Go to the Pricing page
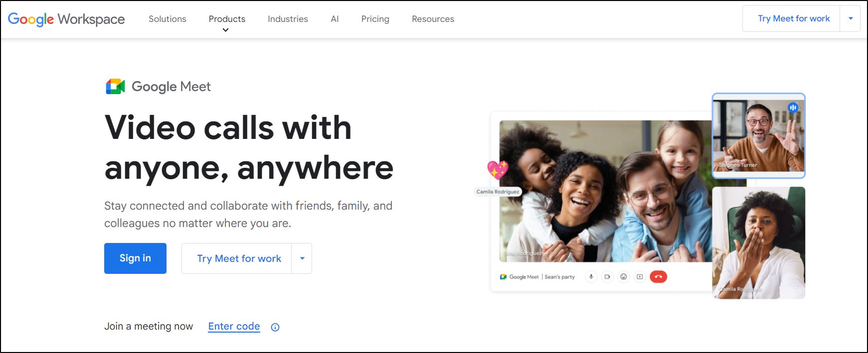This screenshot has width=868, height=353. (375, 19)
